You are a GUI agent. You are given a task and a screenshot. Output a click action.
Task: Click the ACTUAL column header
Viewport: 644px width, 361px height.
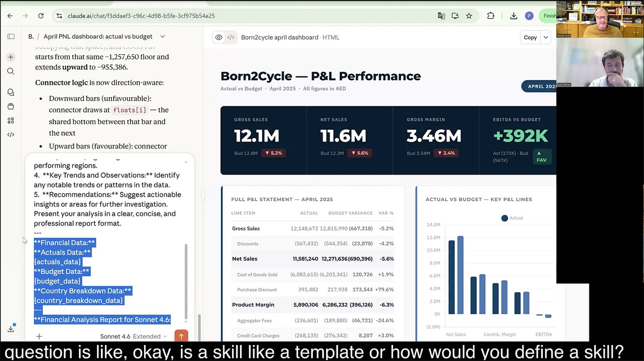(309, 213)
